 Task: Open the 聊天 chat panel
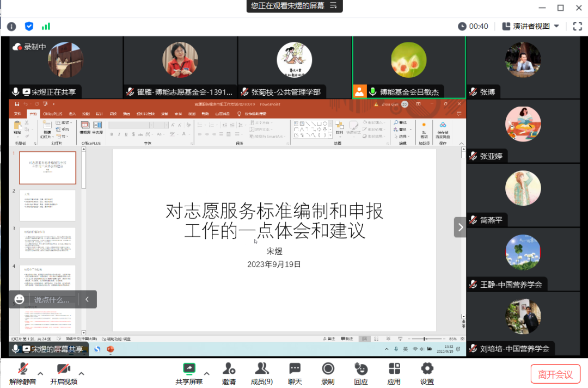(295, 369)
